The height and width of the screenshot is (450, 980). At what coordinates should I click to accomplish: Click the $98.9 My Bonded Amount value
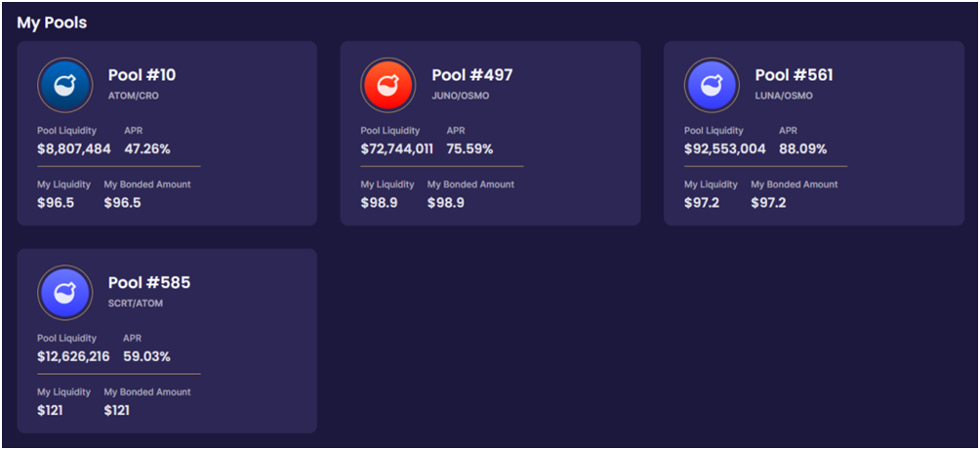point(446,203)
